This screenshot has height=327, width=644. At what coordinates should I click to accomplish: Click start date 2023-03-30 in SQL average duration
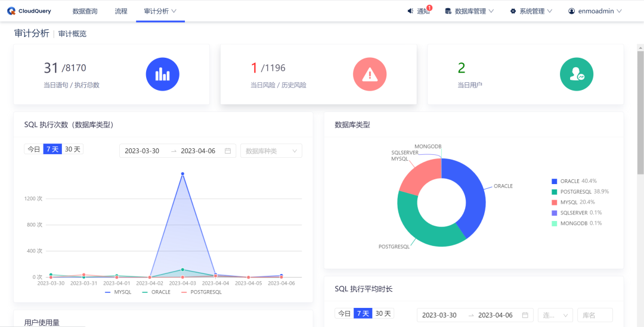pos(439,315)
